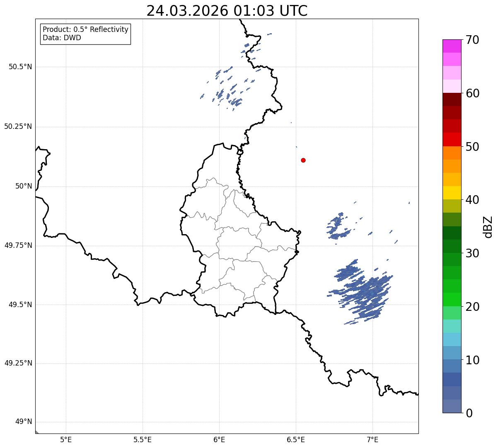Pick the magenta swatch at top of colorbar
The image size is (498, 448).
(451, 46)
